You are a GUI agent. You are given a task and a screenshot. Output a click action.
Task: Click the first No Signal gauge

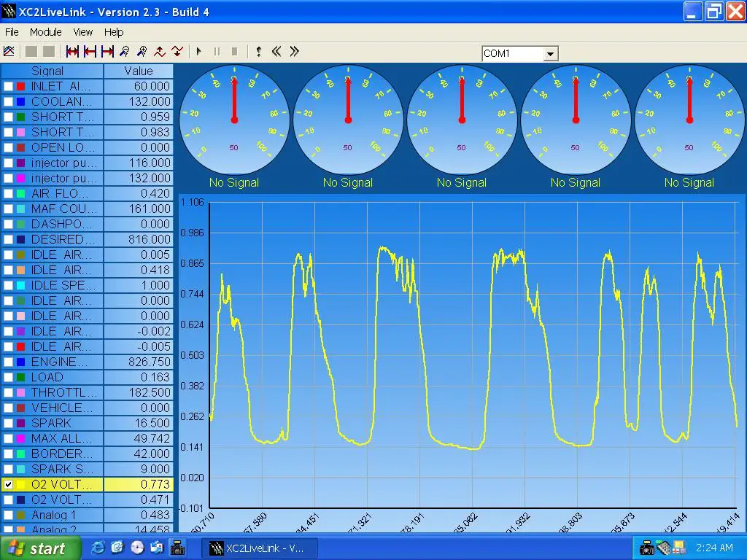click(234, 120)
